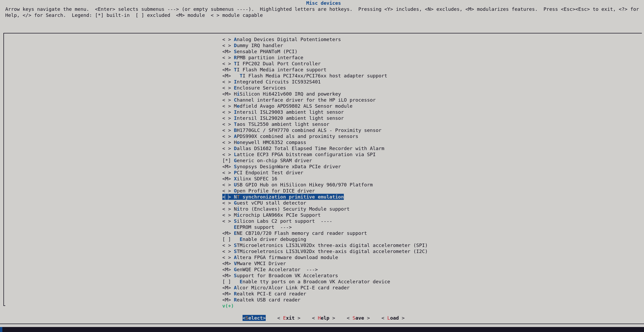Screen dimensions: 644x332
Task: Open Silicon Labs C2 port support submenu
Action: pyautogui.click(x=277, y=221)
